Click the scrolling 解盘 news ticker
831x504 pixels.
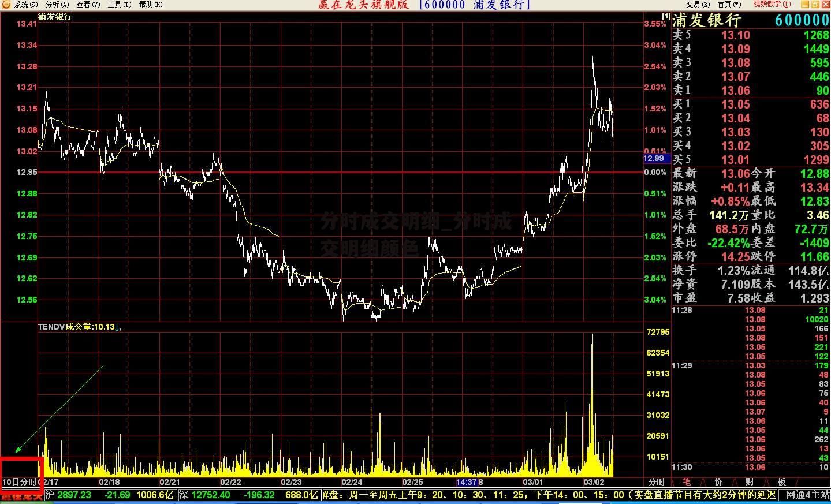pos(549,495)
